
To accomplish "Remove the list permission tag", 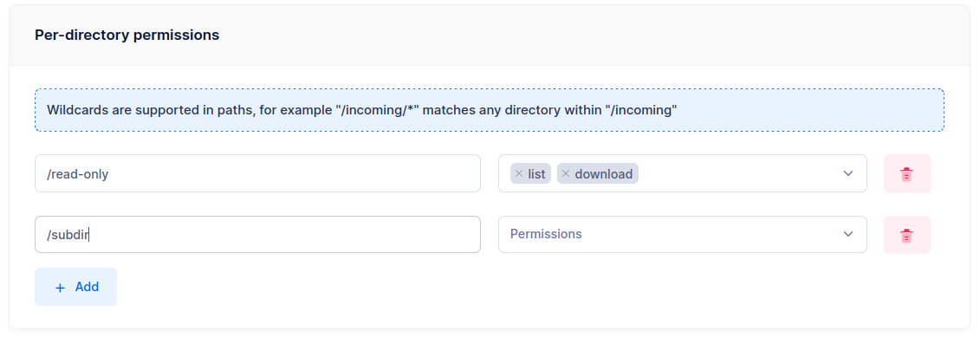I will [x=519, y=173].
